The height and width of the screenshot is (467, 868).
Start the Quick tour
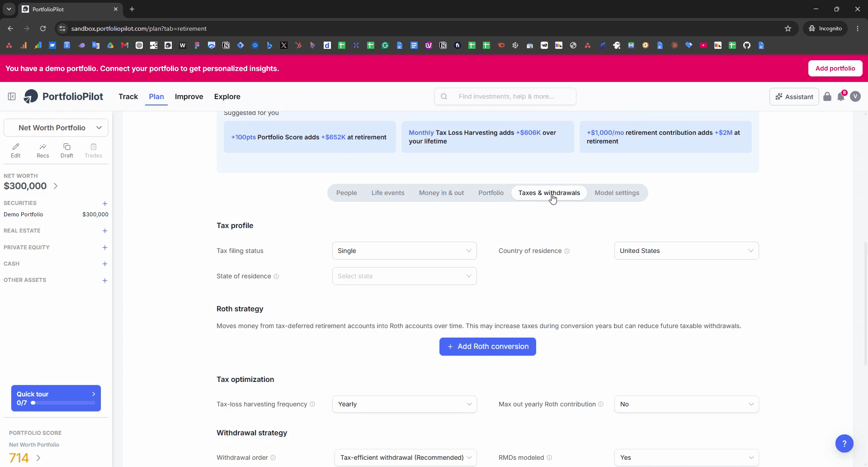[56, 398]
